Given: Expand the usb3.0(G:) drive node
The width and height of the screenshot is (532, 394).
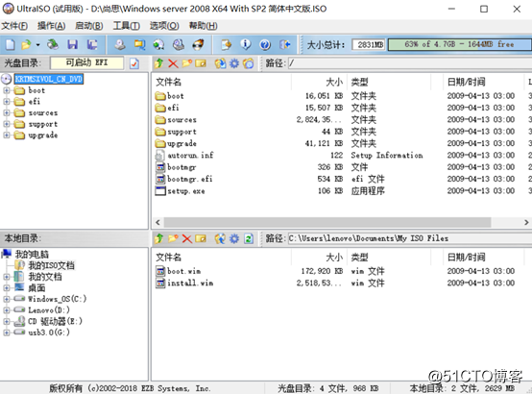Looking at the screenshot, I should pos(7,332).
